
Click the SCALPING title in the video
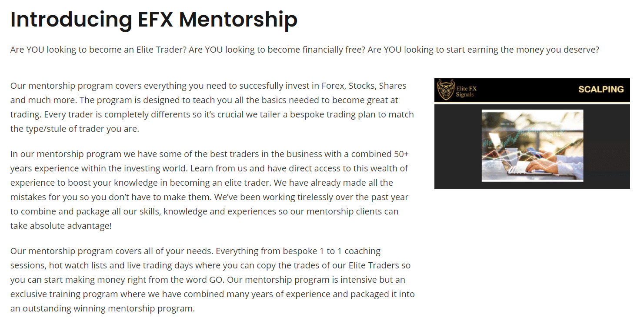[x=601, y=90]
